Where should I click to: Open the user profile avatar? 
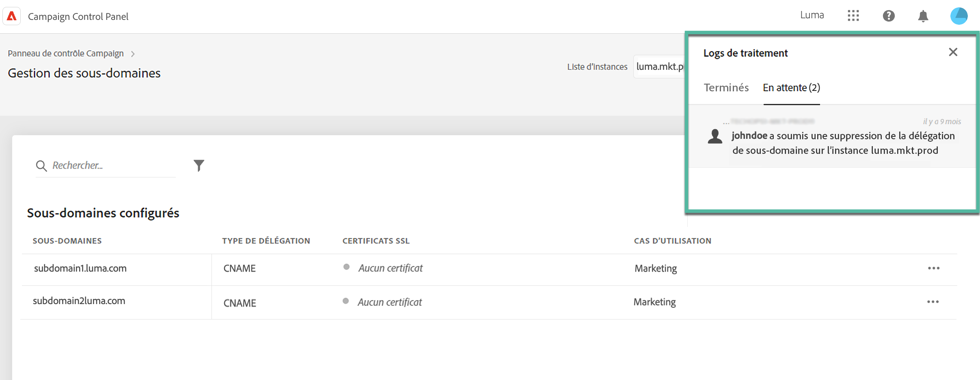tap(959, 16)
